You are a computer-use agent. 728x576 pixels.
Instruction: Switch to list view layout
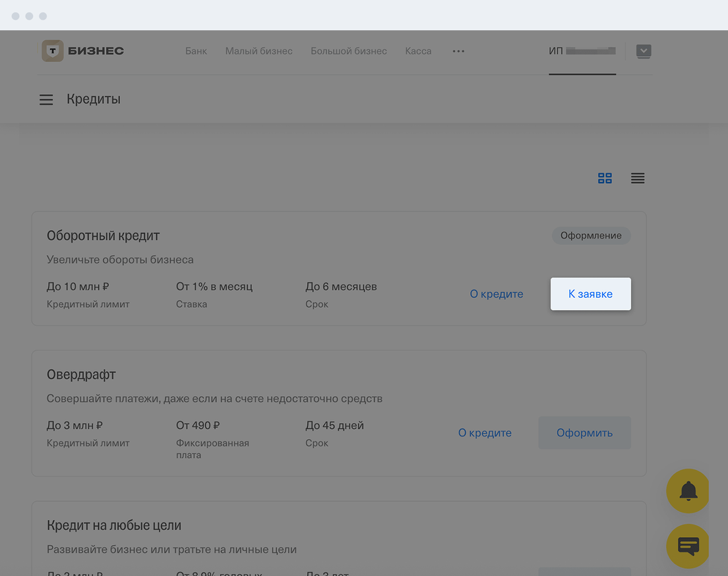637,178
